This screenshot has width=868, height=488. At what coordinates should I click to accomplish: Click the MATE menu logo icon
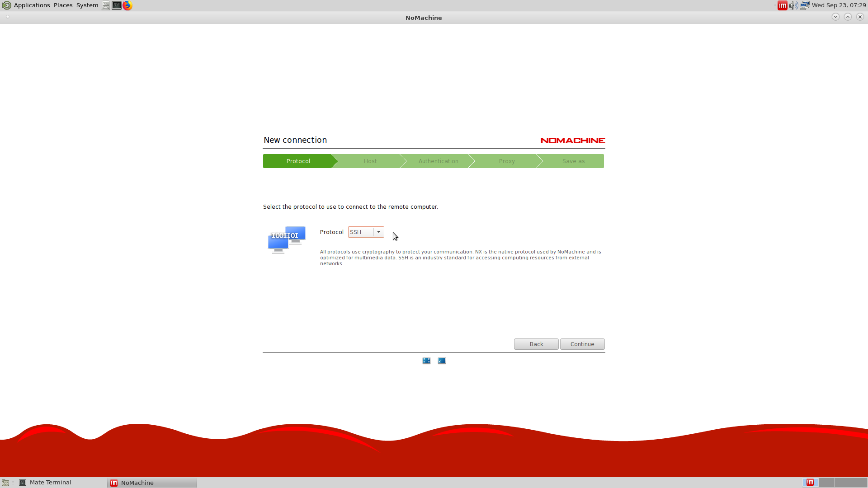[6, 5]
